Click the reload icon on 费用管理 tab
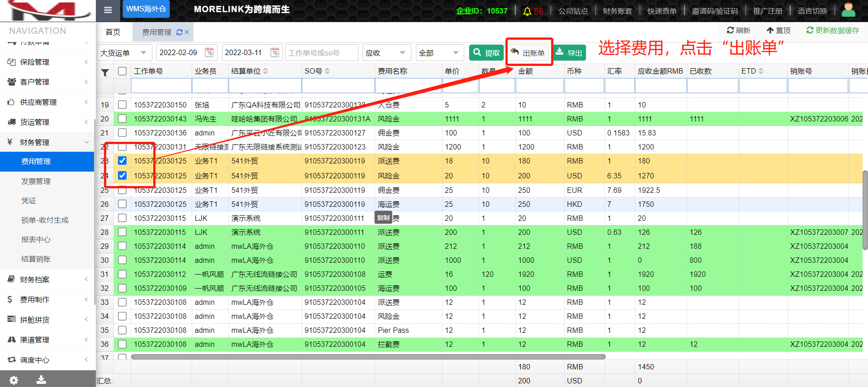 pyautogui.click(x=179, y=32)
